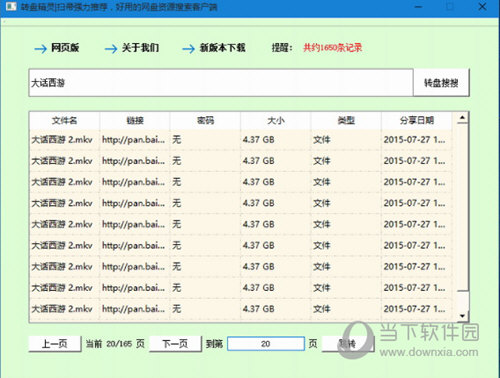The image size is (500, 378).
Task: Click the 跳转 jump button
Action: point(348,344)
